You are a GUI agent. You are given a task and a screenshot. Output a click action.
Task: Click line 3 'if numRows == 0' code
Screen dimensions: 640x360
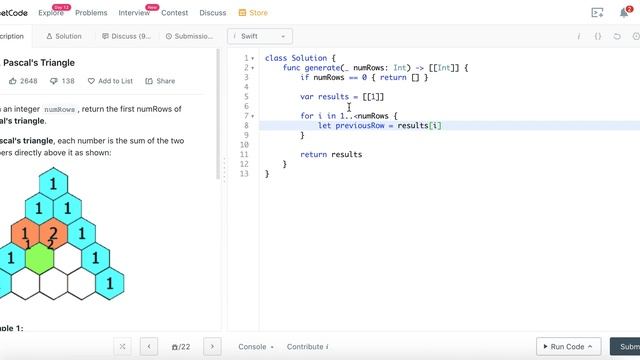(x=364, y=78)
